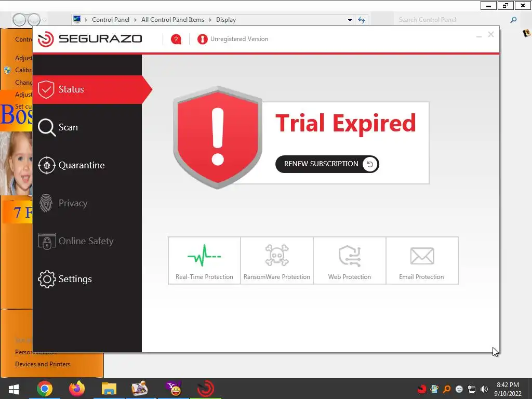532x399 pixels.
Task: Open Firefox from the taskbar
Action: point(77,389)
